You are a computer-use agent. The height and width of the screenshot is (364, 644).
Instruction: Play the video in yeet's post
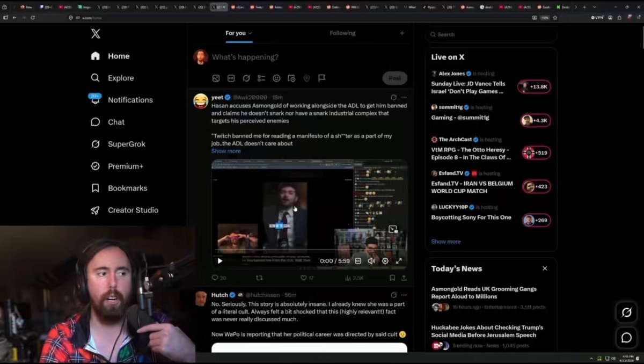coord(220,261)
